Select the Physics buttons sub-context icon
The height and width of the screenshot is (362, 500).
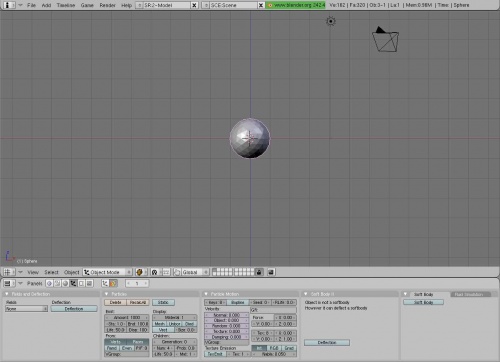[113, 283]
